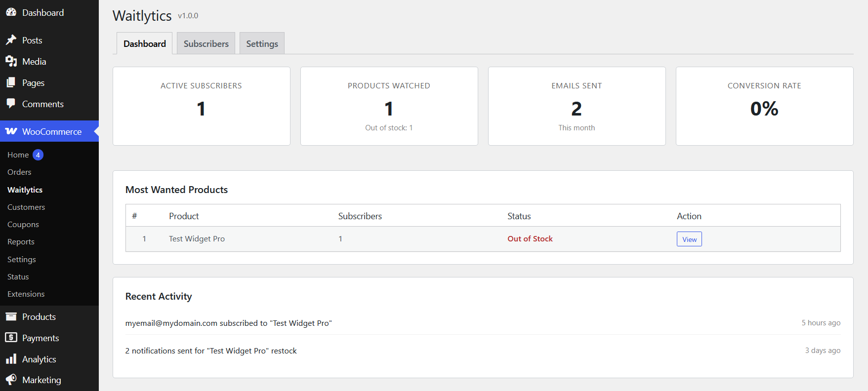Image resolution: width=868 pixels, height=391 pixels.
Task: Click the Products box icon
Action: (11, 316)
